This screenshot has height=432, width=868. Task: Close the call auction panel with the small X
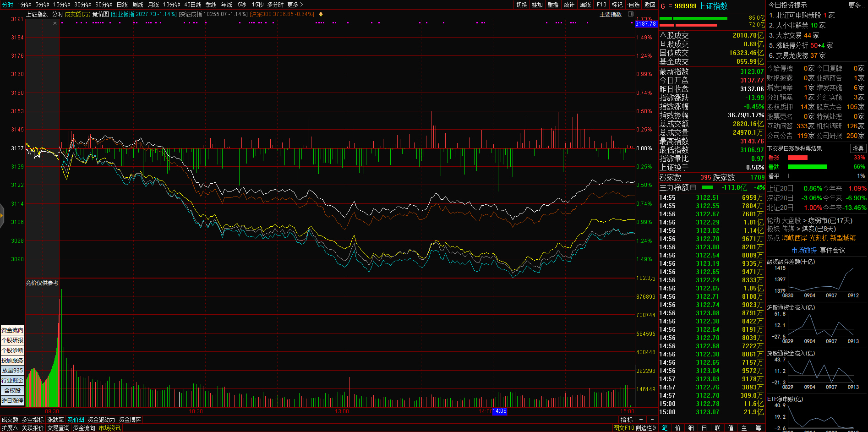tap(55, 23)
